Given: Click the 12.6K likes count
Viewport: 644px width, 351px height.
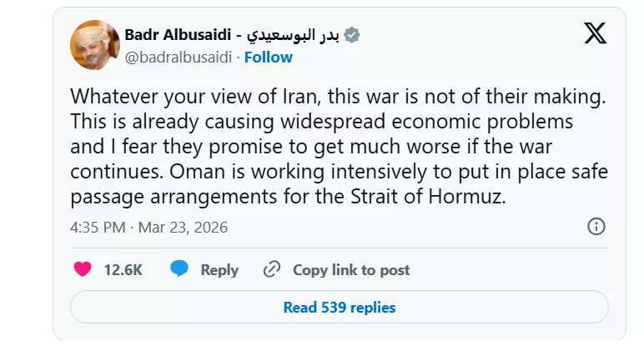Looking at the screenshot, I should point(123,269).
